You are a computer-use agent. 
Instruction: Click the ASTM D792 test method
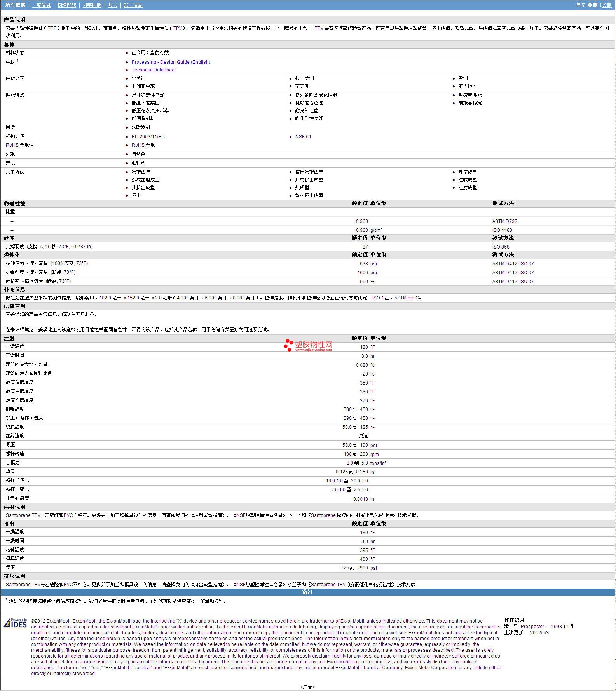pyautogui.click(x=504, y=221)
